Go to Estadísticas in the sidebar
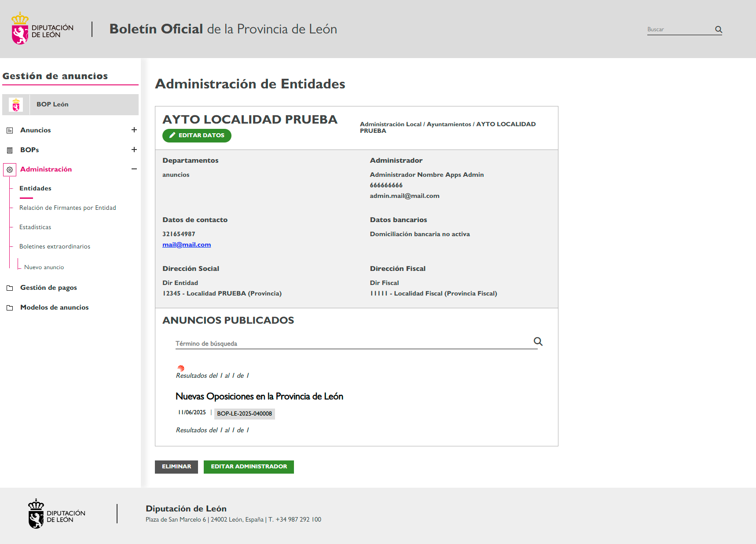 click(35, 227)
